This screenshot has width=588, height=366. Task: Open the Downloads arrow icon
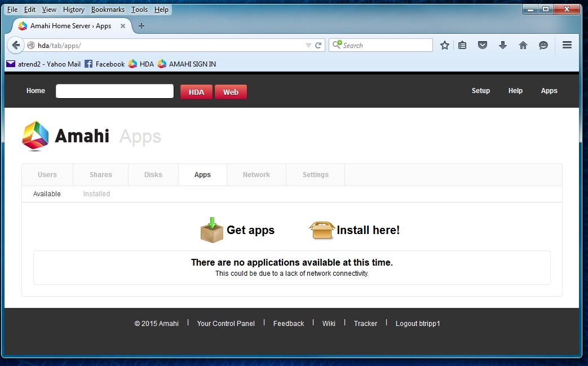(x=503, y=45)
